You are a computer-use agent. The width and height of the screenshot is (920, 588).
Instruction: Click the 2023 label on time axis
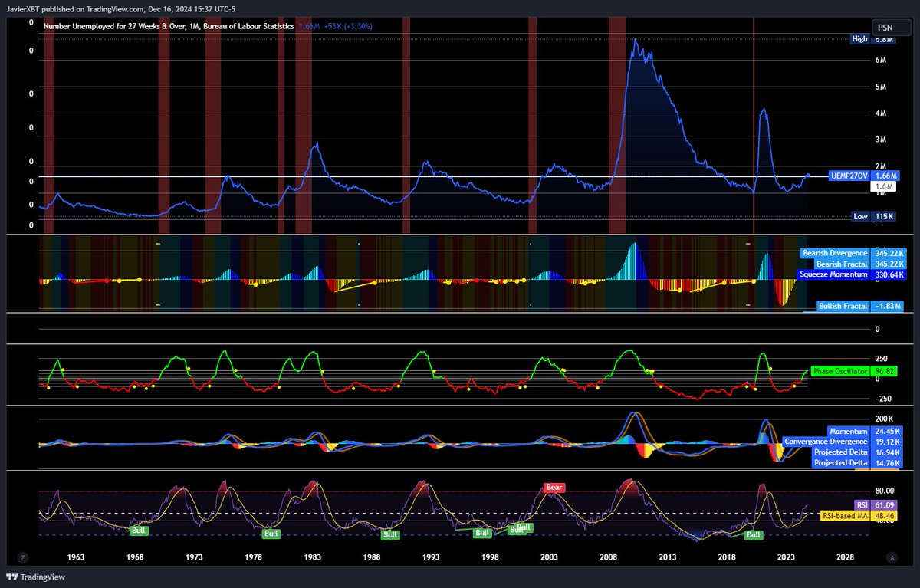[x=786, y=557]
